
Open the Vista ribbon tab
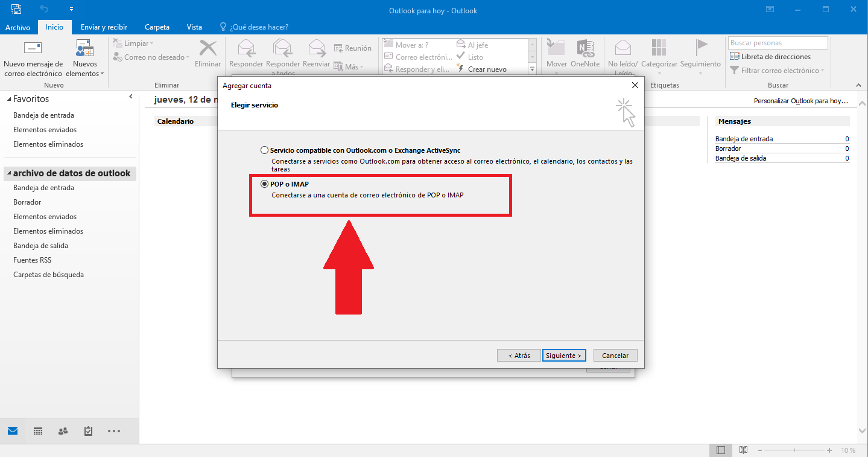[x=194, y=27]
